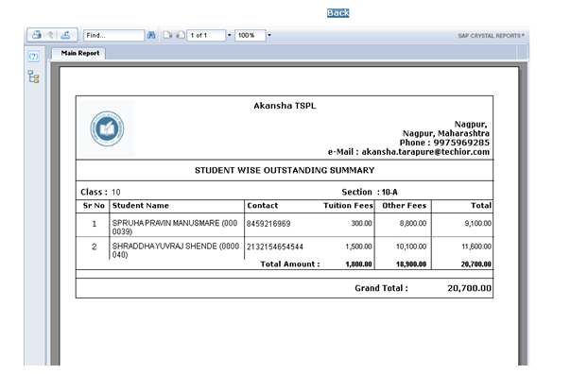Click student name SHRADDHA YUVRAJ SHENDE
Viewport: 588px width, 374px height.
(176, 250)
